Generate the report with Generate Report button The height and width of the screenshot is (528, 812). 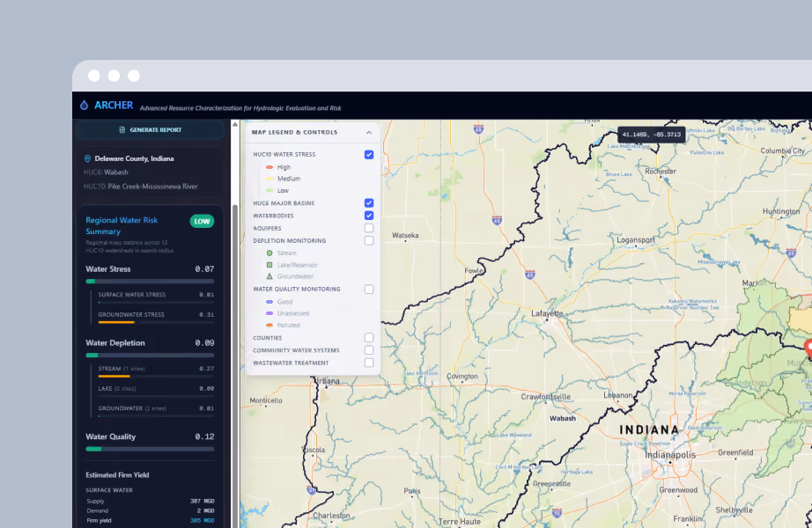pos(151,130)
